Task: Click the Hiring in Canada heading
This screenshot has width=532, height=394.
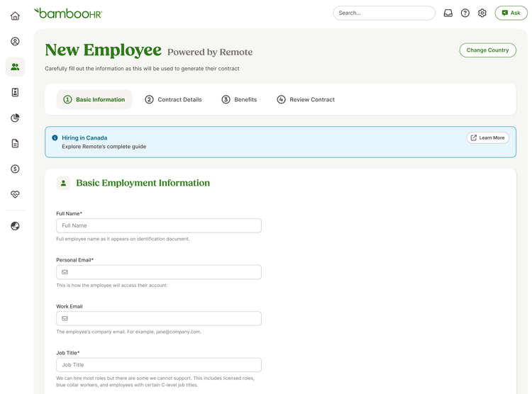Action: coord(84,137)
